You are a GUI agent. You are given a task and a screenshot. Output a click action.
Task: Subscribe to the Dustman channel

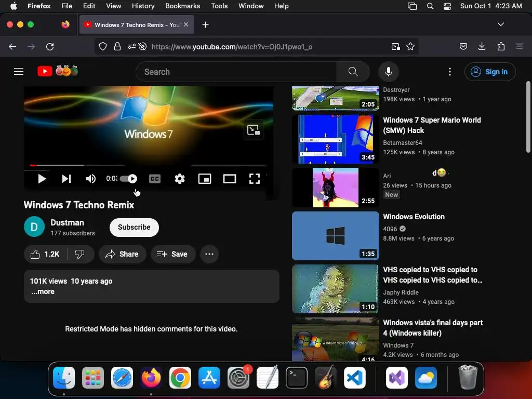134,228
